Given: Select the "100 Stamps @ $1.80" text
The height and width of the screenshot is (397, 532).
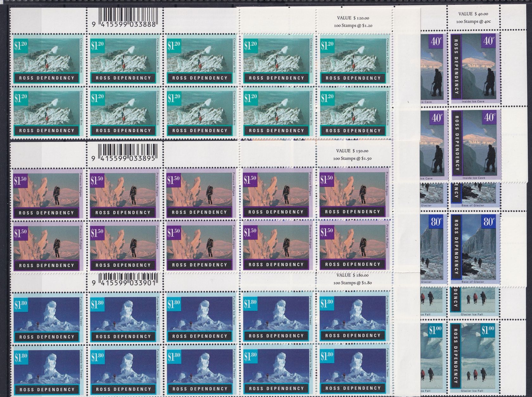Looking at the screenshot, I should 352,283.
